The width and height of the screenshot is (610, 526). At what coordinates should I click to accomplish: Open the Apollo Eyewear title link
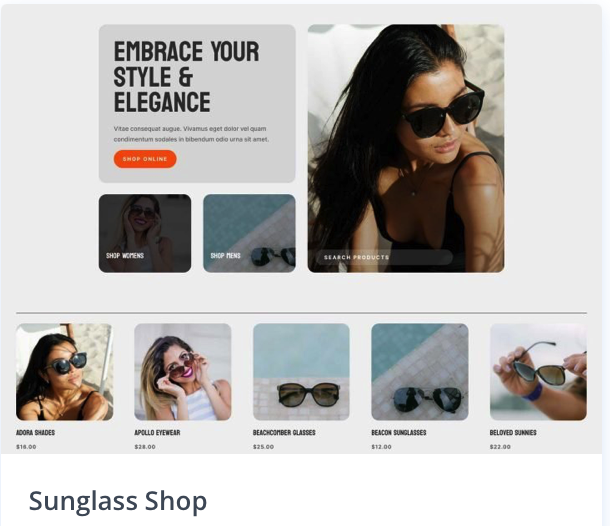click(157, 433)
